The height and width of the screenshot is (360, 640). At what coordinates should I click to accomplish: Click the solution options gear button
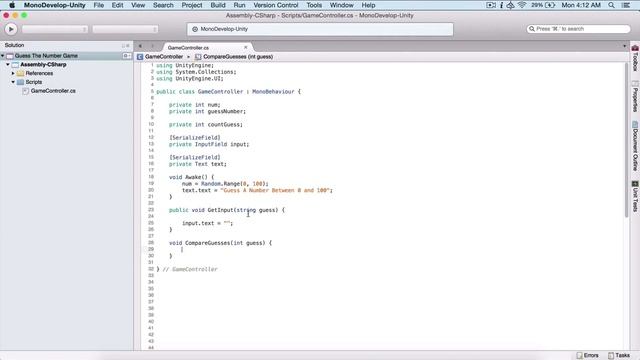(127, 56)
